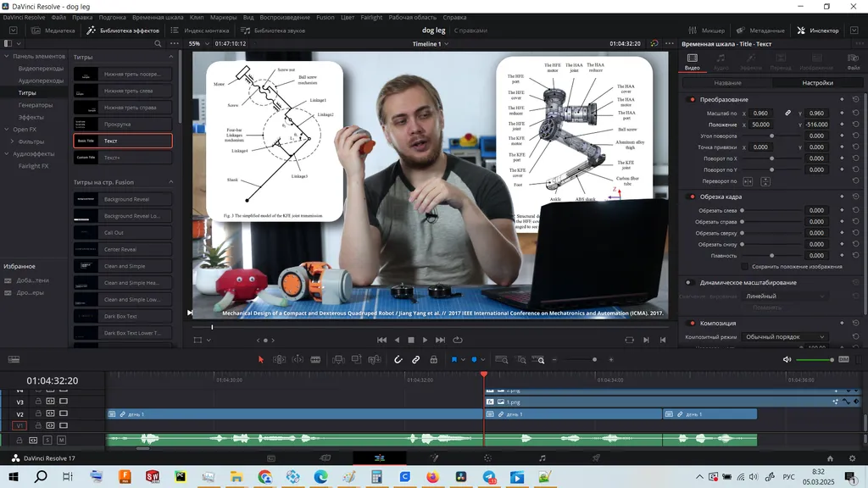Viewport: 868px width, 488px height.
Task: Toggle the Transform (Преобразование) section on/off
Action: click(692, 100)
